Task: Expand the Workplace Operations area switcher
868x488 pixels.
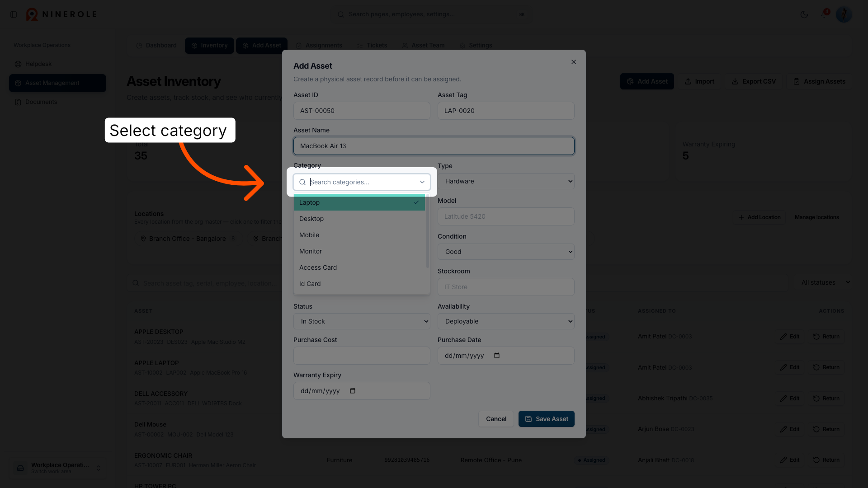Action: click(57, 468)
